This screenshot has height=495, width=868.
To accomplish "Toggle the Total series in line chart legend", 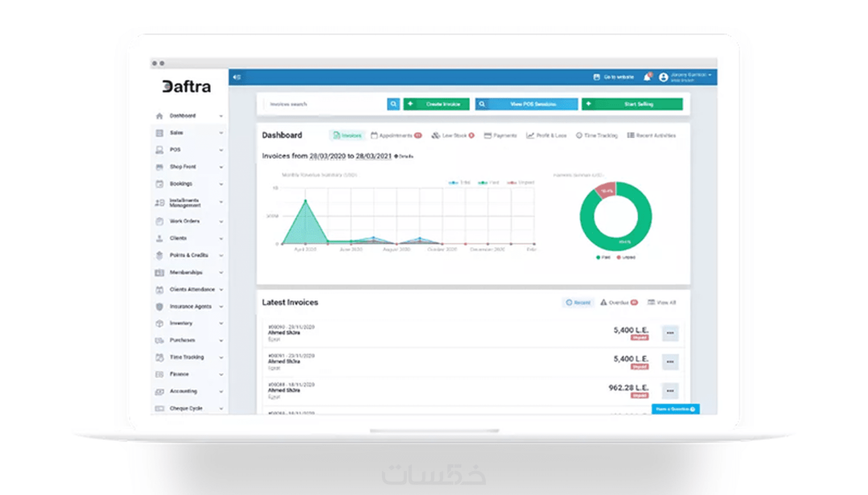I will coord(460,182).
